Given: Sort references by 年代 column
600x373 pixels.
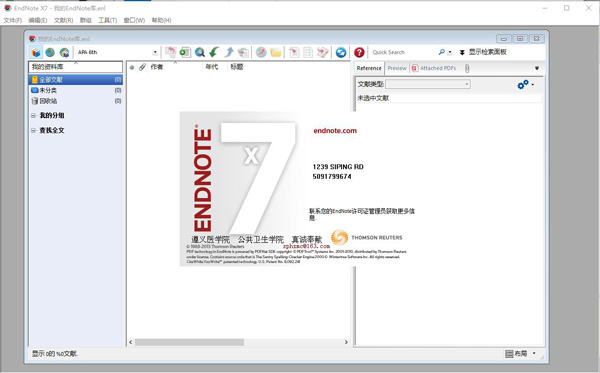Looking at the screenshot, I should coord(212,67).
